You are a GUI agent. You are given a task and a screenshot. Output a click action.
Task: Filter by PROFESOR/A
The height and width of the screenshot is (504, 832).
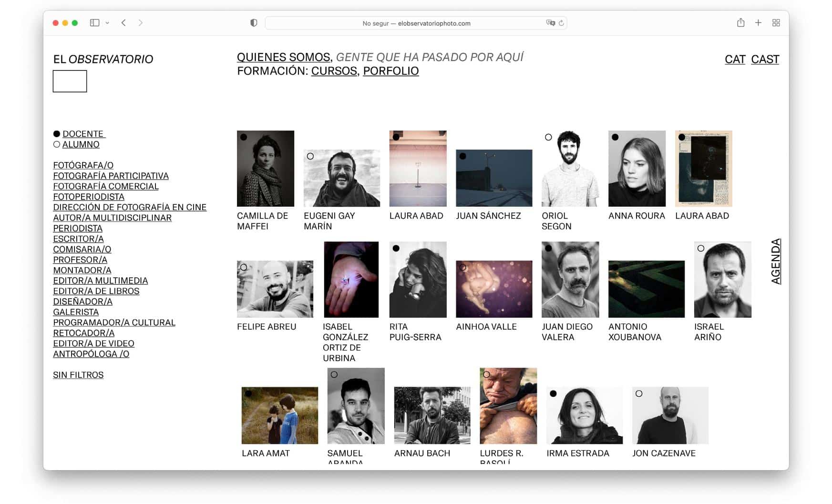pos(80,260)
